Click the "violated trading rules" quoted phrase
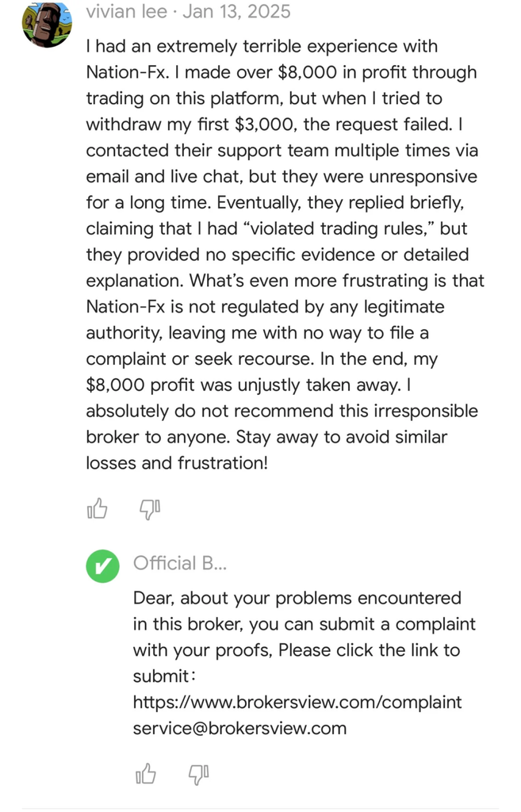The width and height of the screenshot is (521, 812). 343,228
